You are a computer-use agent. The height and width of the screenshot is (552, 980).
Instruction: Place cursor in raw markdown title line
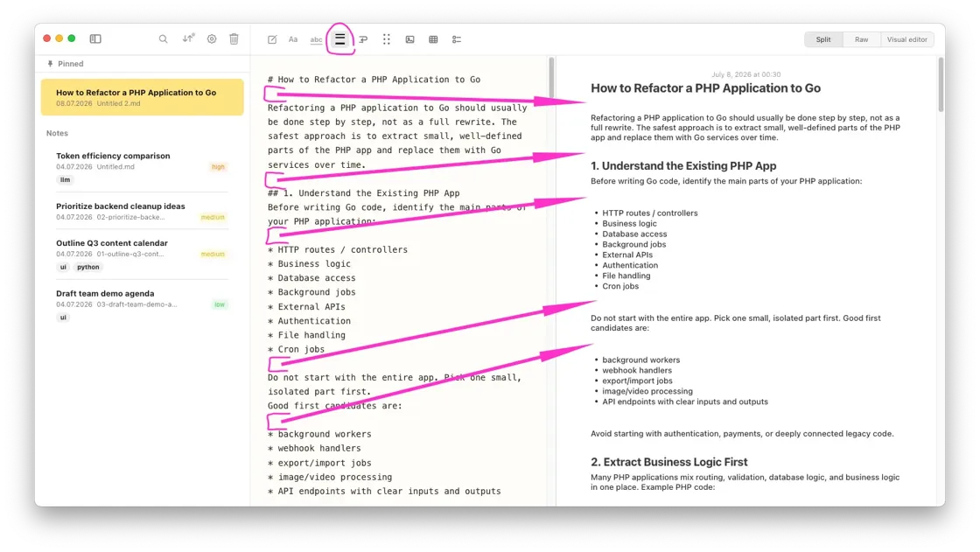(374, 80)
